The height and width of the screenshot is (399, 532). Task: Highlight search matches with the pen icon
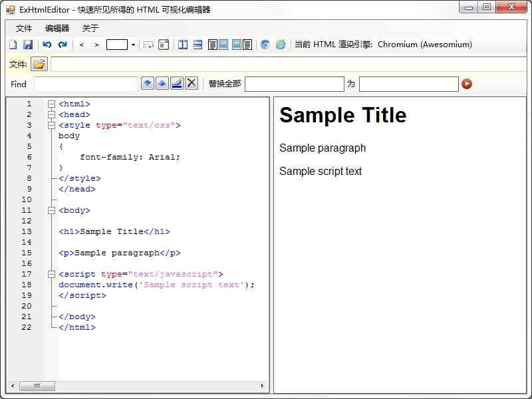(x=176, y=82)
